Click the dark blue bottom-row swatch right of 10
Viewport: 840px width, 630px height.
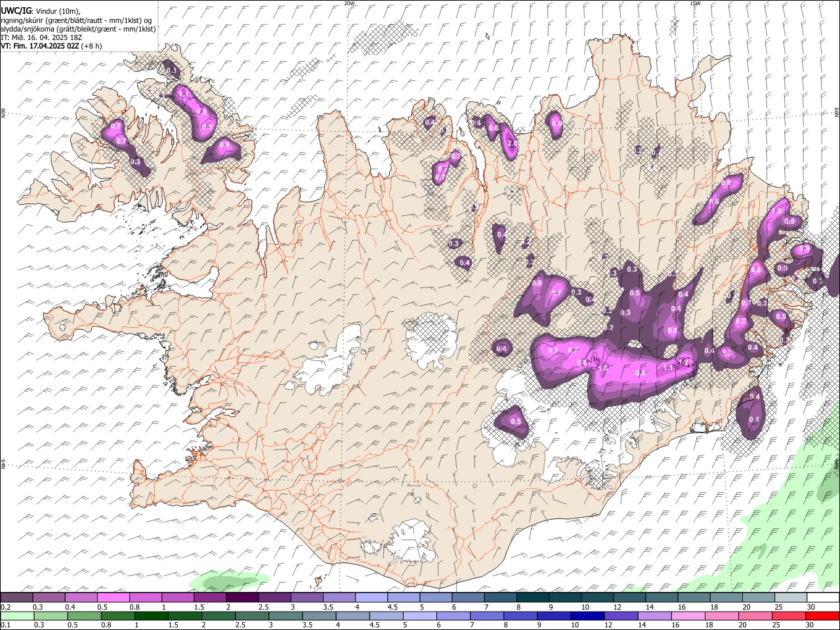(x=587, y=616)
